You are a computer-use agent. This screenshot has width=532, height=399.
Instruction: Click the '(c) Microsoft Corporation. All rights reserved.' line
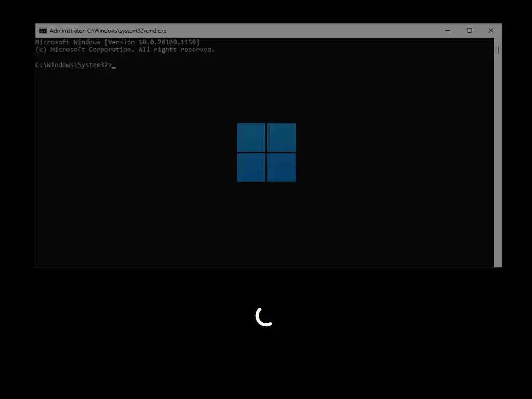tap(125, 49)
